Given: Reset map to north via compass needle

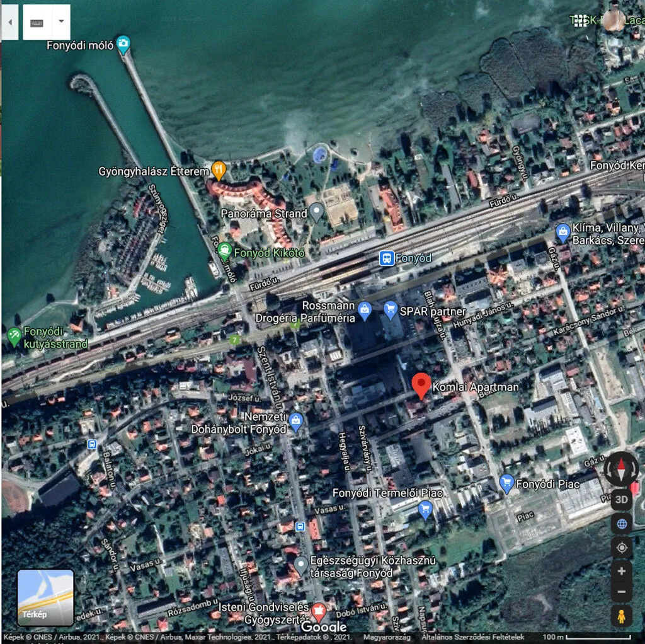Looking at the screenshot, I should (x=621, y=469).
